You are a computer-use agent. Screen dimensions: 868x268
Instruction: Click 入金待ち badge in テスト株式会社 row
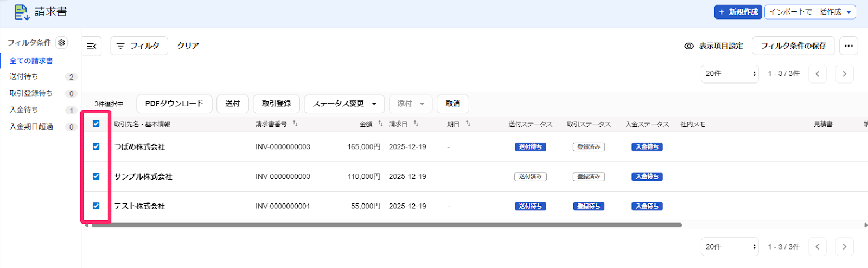pyautogui.click(x=647, y=206)
